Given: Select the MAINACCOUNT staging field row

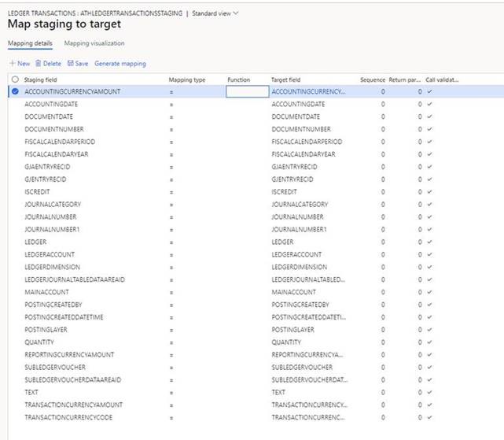Looking at the screenshot, I should [x=45, y=291].
